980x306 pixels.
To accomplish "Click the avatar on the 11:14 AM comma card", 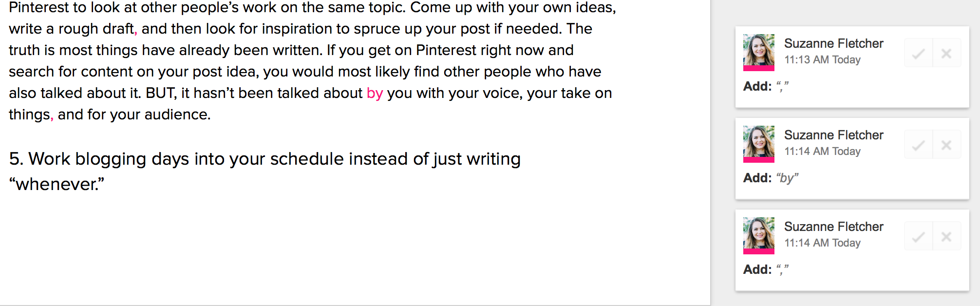I will coord(758,235).
